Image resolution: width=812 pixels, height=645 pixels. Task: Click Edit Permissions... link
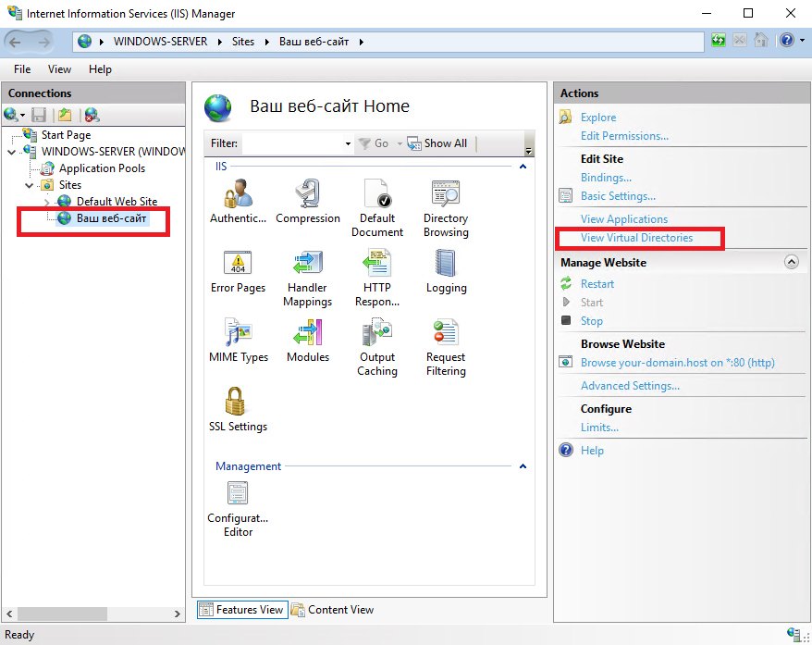point(624,136)
